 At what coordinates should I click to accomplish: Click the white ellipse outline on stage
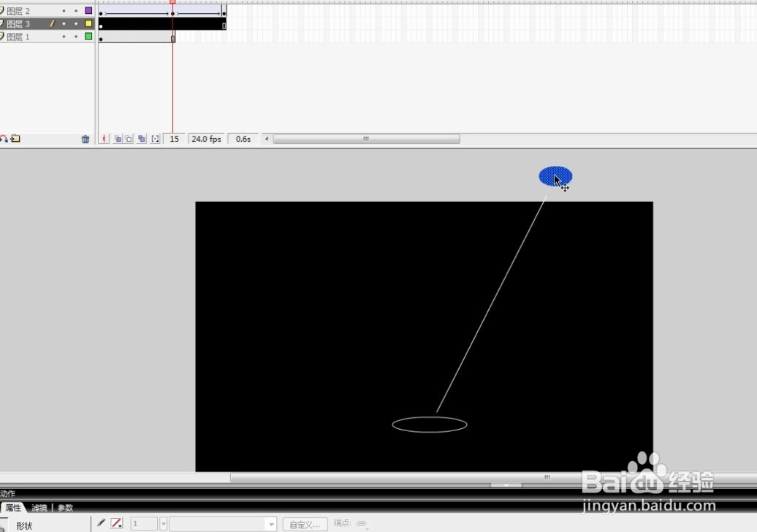pos(429,425)
